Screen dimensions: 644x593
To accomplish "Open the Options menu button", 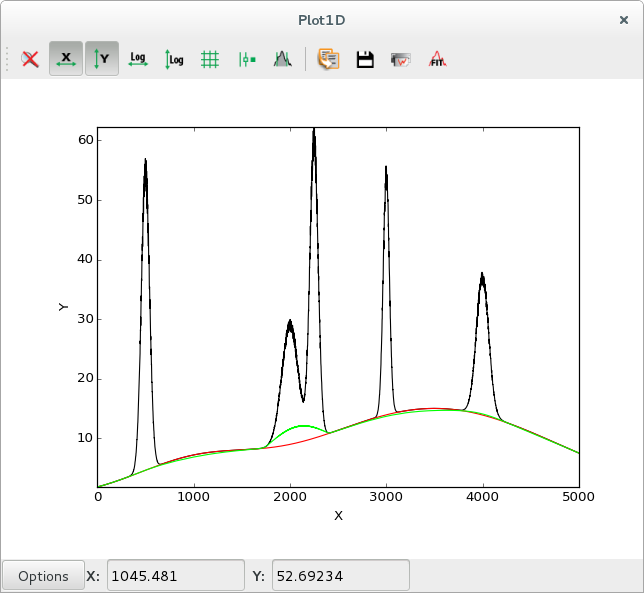I will tap(43, 576).
